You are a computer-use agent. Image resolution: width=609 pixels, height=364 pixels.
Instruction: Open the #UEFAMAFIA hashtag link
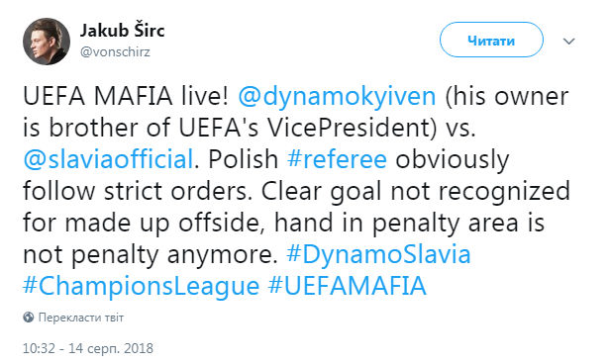[x=348, y=287]
